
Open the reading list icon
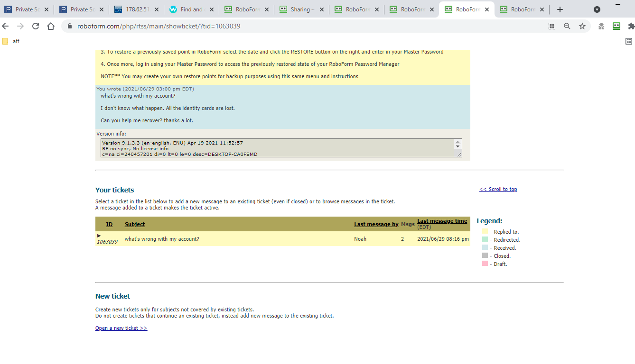pyautogui.click(x=629, y=41)
